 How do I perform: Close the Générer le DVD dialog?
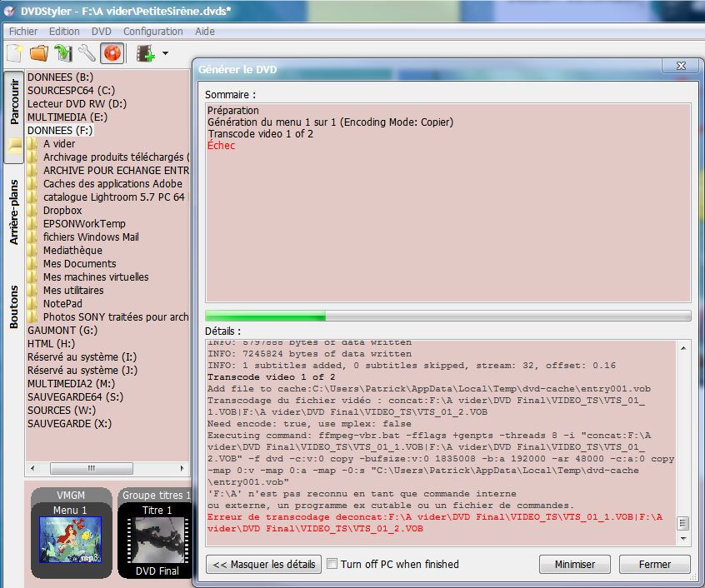tap(681, 66)
